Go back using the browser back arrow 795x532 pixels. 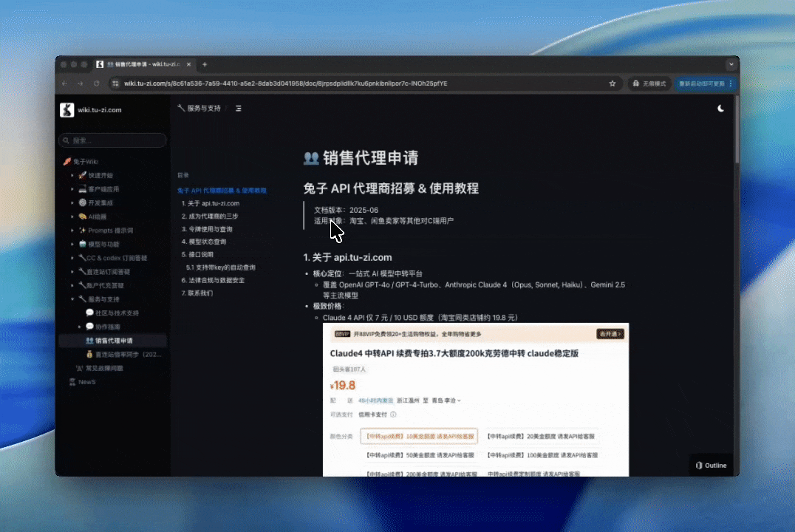pos(64,83)
